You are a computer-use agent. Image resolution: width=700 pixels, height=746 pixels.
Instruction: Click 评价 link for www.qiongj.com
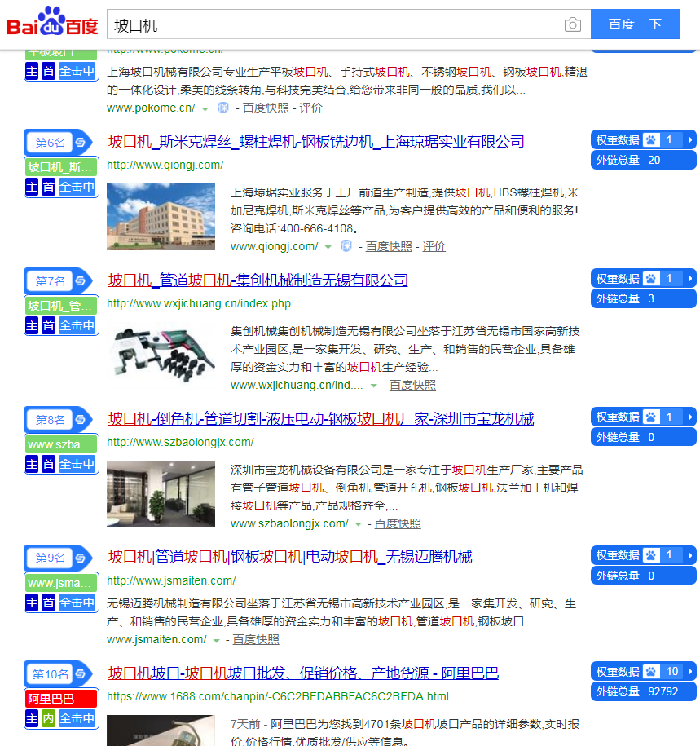[x=434, y=246]
